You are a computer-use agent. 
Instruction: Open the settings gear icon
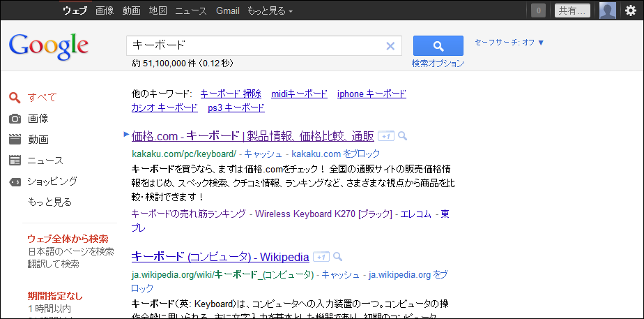click(631, 10)
